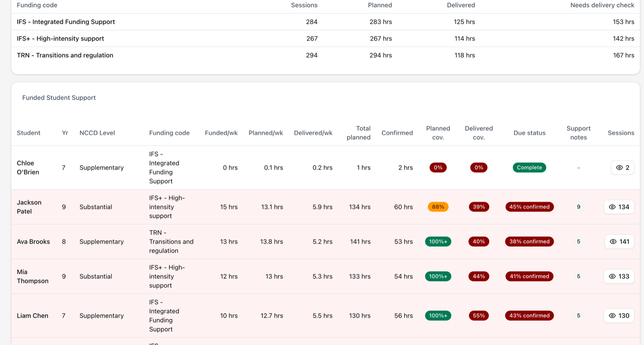This screenshot has height=345, width=644.
Task: Click Ava Brooks' support notes count badge
Action: [x=578, y=242]
